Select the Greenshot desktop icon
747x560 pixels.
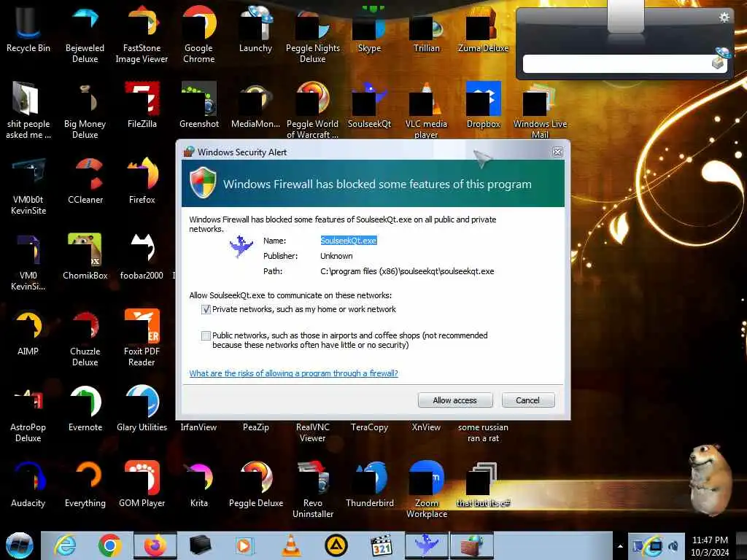point(199,106)
